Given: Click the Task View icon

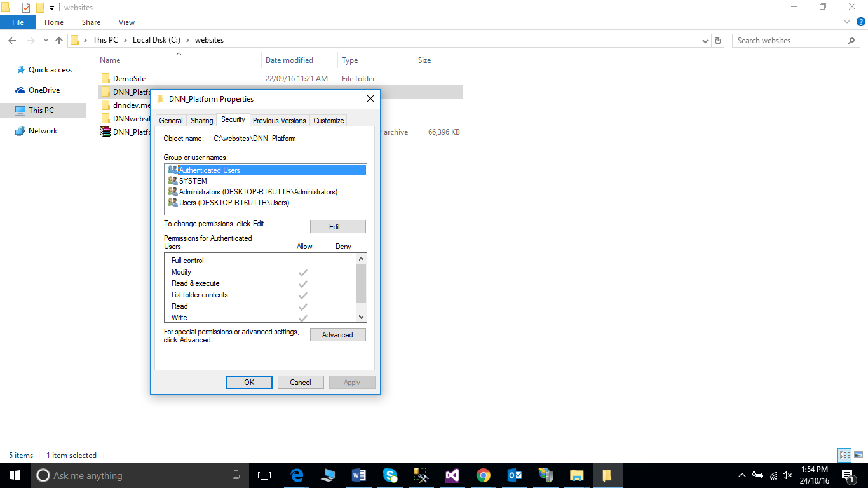Looking at the screenshot, I should [x=264, y=475].
